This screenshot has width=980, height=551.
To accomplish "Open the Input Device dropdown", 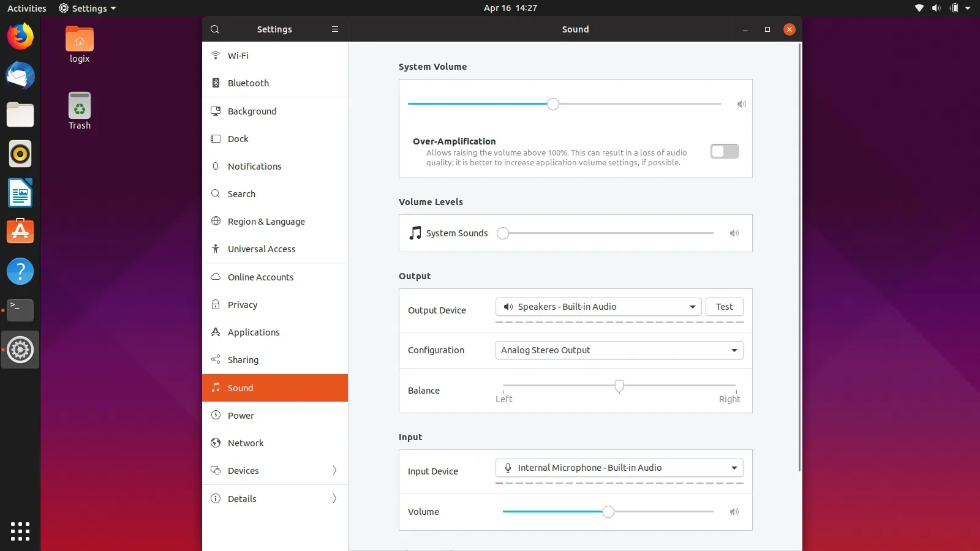I will 619,468.
